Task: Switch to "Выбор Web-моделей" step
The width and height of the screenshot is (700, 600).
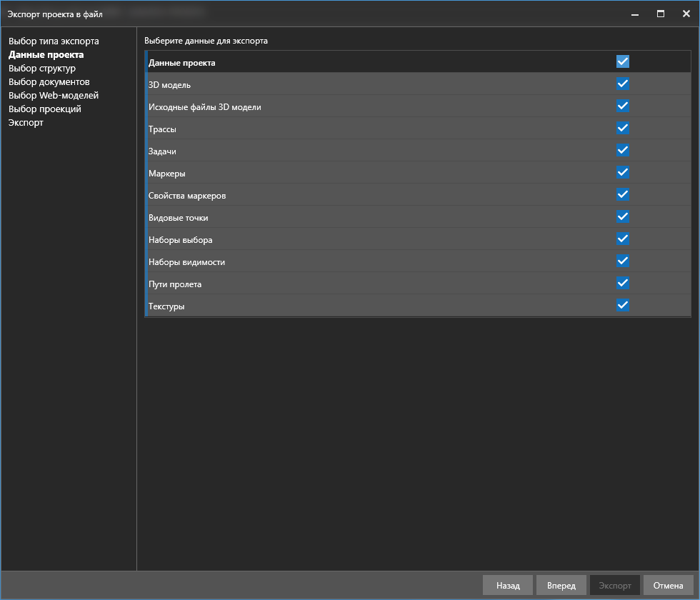Action: pos(54,96)
